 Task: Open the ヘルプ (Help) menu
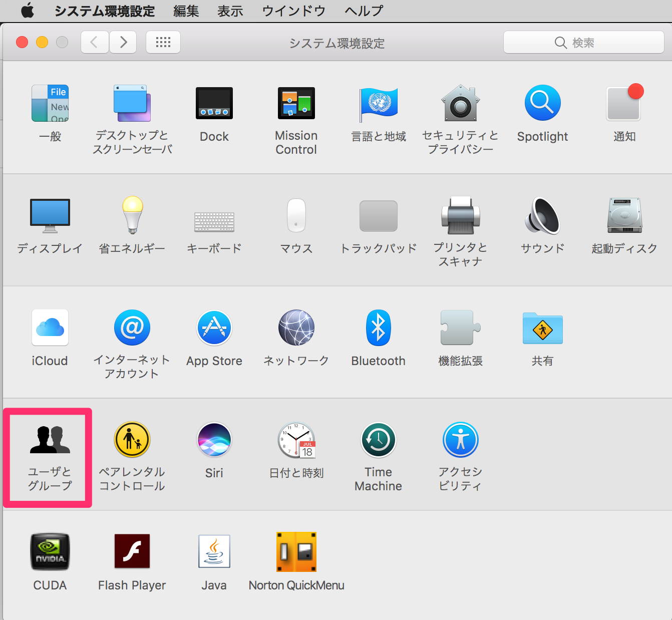click(x=364, y=11)
